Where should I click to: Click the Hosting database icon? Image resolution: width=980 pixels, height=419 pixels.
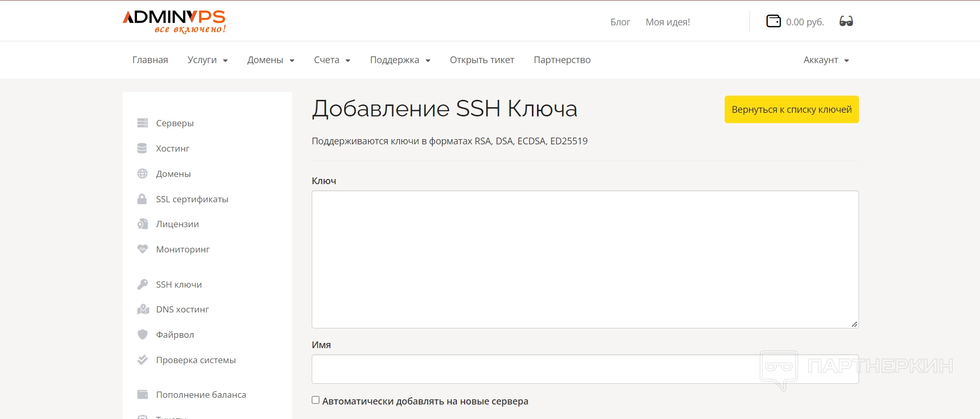(142, 148)
